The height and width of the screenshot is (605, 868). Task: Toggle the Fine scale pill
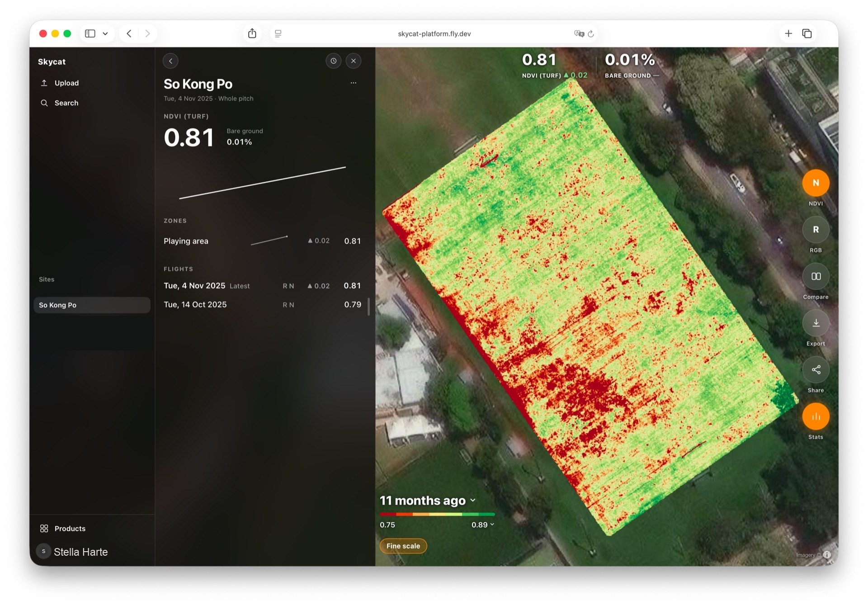[x=403, y=546]
